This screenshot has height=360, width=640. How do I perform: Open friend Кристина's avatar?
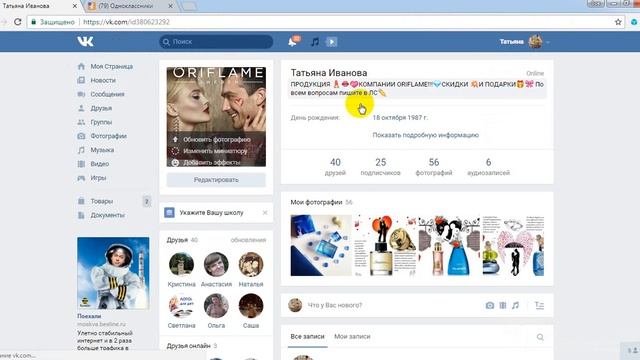coord(181,264)
